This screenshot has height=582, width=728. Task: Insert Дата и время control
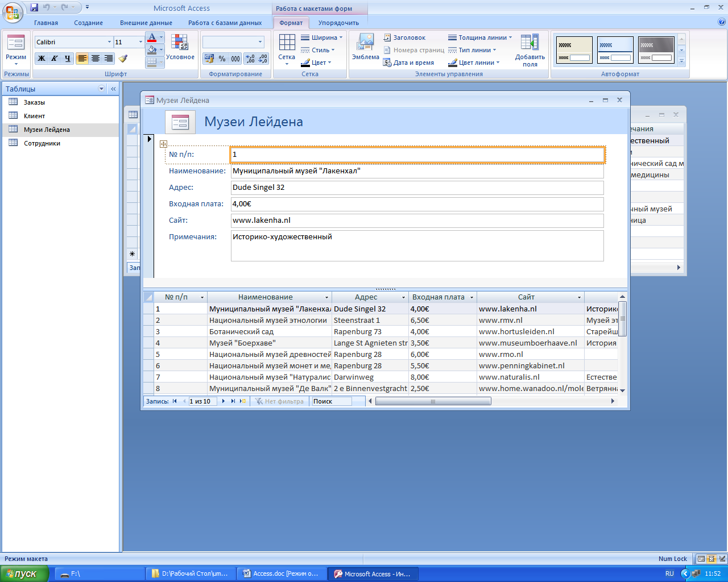409,63
